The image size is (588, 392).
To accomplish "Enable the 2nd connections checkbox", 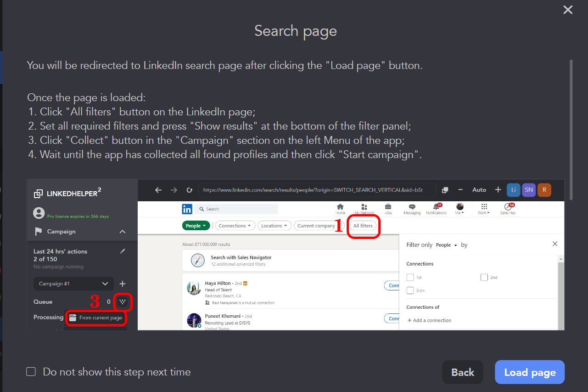I will click(x=484, y=277).
